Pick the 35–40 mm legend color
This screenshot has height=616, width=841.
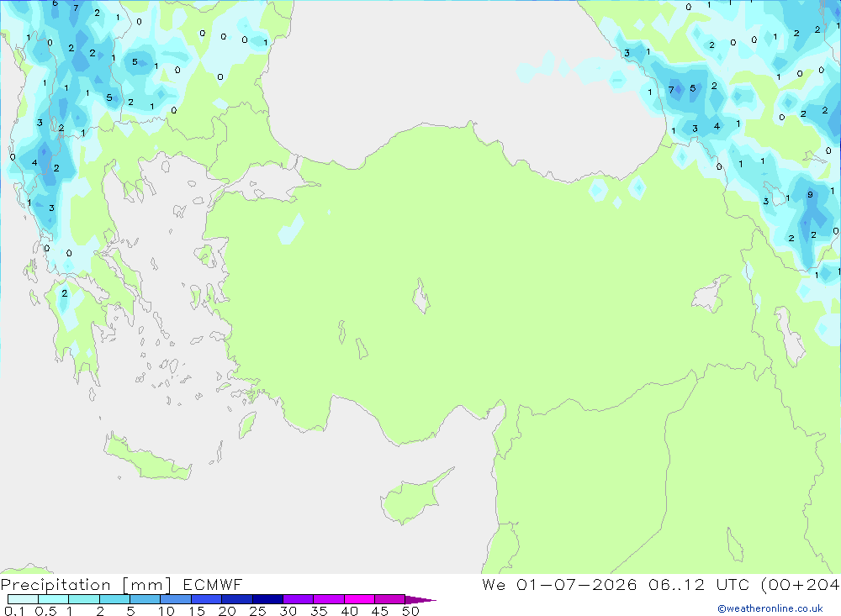328,599
